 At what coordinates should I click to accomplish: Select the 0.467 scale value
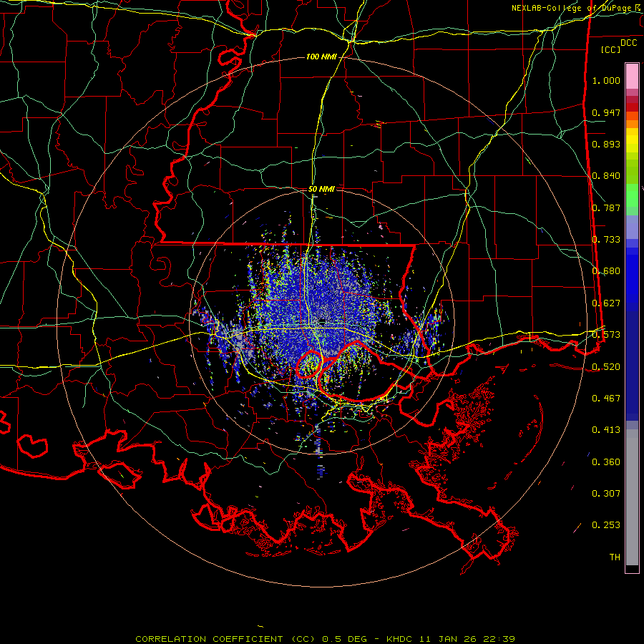coord(606,399)
